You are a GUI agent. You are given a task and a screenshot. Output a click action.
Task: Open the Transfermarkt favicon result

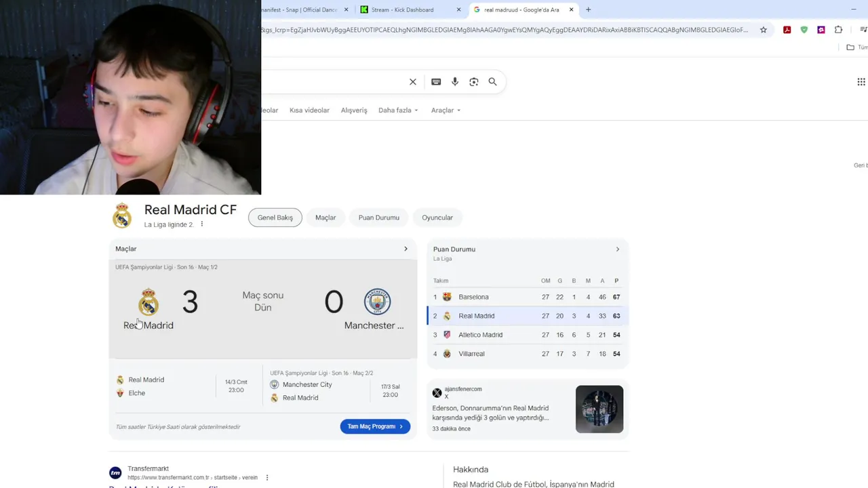(x=115, y=473)
